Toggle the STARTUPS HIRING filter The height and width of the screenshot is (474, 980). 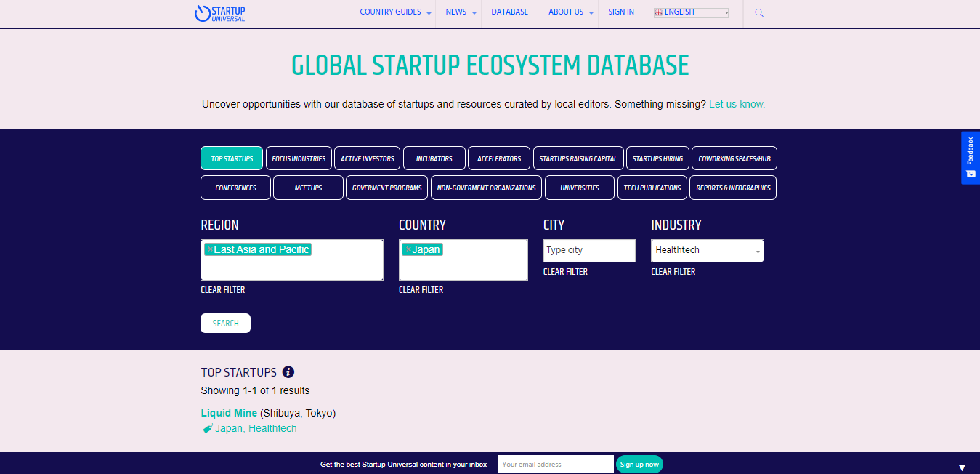coord(657,158)
